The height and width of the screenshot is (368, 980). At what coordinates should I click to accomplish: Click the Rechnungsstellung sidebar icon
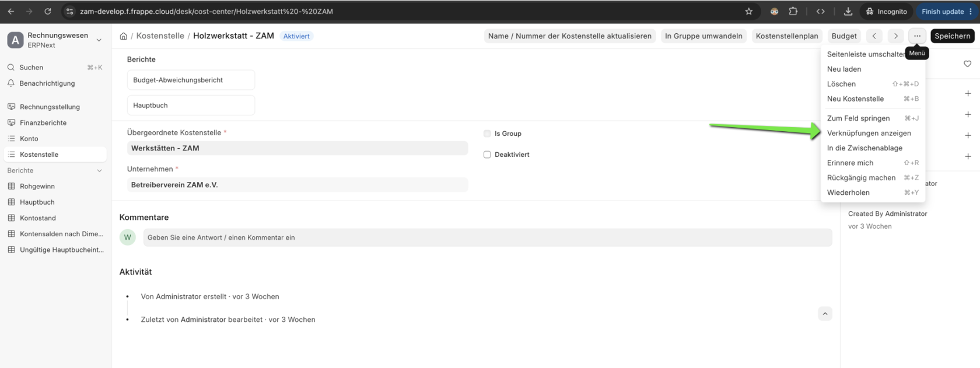[12, 107]
